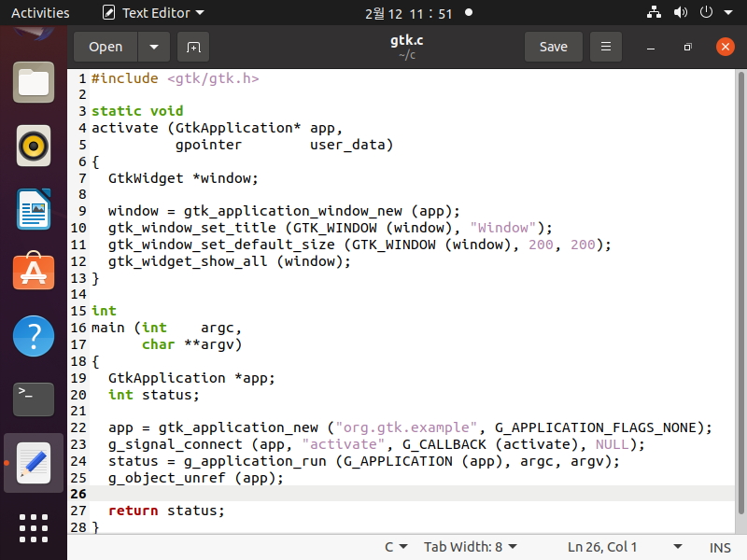This screenshot has height=560, width=747.
Task: Open the Tab Width: 8 dropdown
Action: (x=471, y=547)
